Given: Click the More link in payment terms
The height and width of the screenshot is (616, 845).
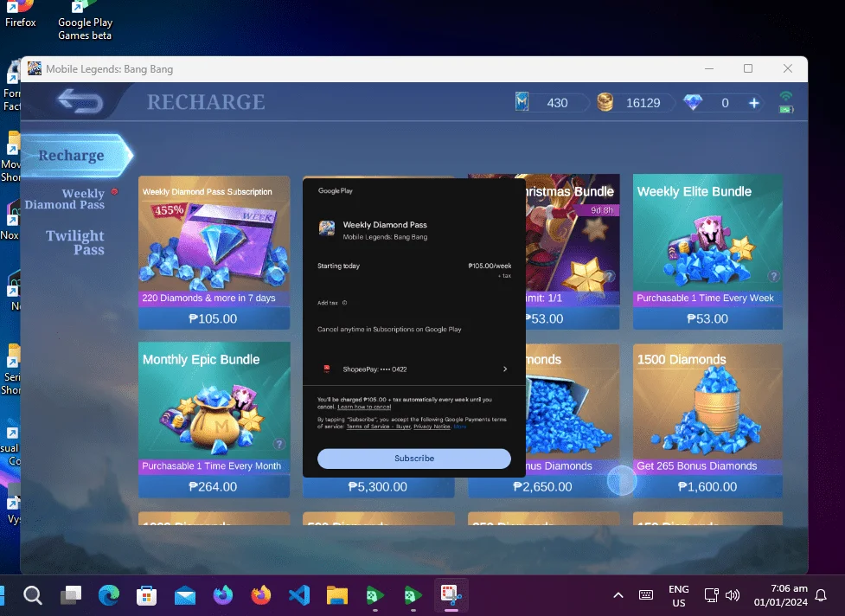Looking at the screenshot, I should pos(459,427).
